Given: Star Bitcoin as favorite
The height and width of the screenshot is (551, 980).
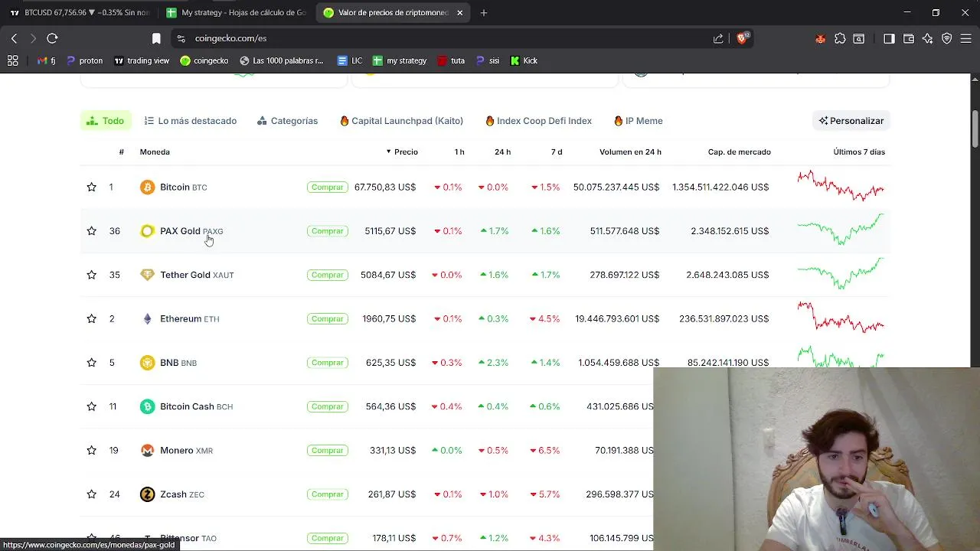Looking at the screenshot, I should (91, 187).
